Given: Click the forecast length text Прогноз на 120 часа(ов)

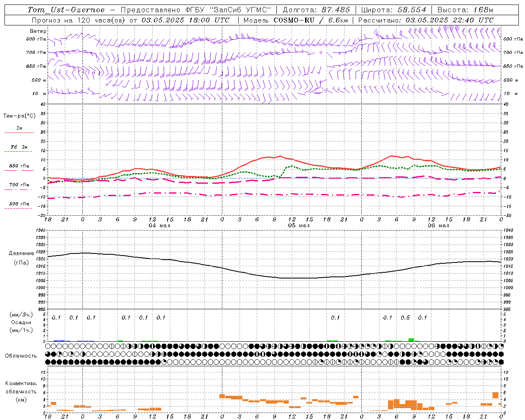Looking at the screenshot, I should [79, 20].
